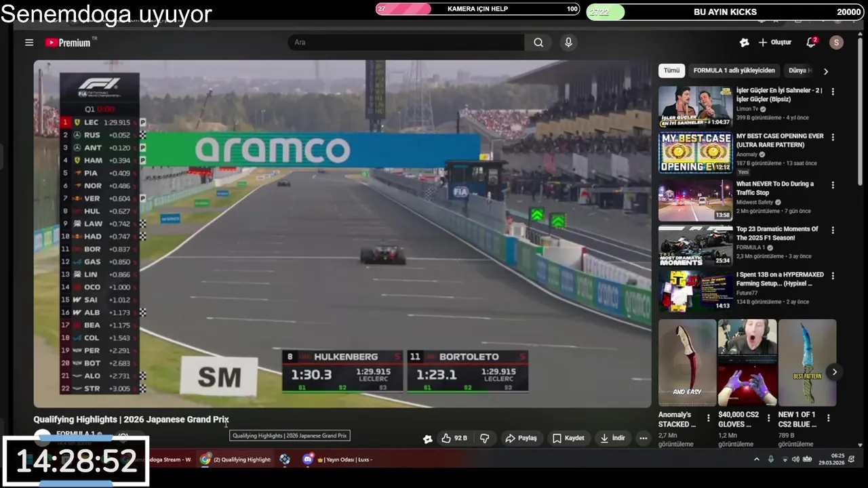Open the Future77 channel name
868x488 pixels.
[747, 293]
